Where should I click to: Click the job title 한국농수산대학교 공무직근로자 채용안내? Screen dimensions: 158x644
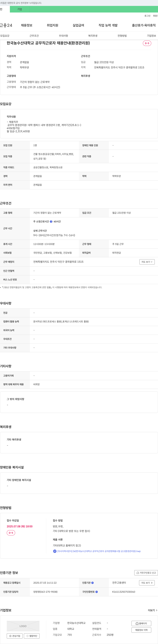point(48,43)
